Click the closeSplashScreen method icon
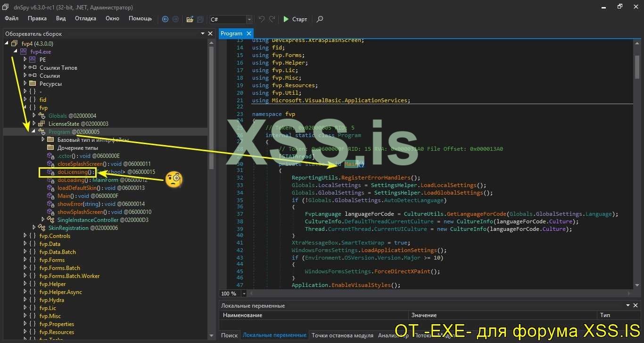Screen dimensions: 644x343 (50, 164)
